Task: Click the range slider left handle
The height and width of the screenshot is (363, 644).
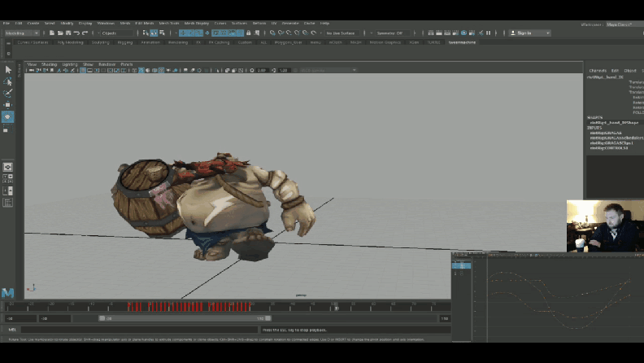Action: [x=102, y=318]
